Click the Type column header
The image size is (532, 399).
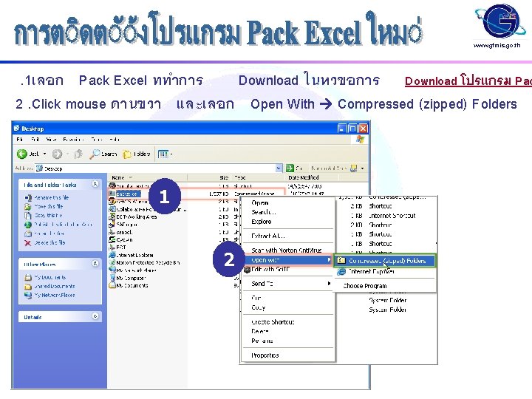point(258,177)
